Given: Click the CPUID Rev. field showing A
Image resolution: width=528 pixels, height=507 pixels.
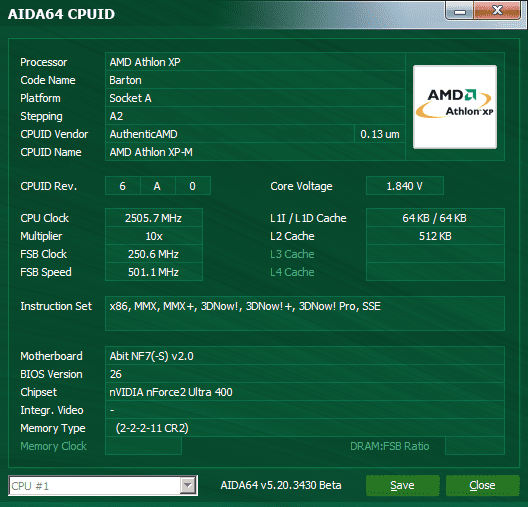Looking at the screenshot, I should [x=158, y=186].
